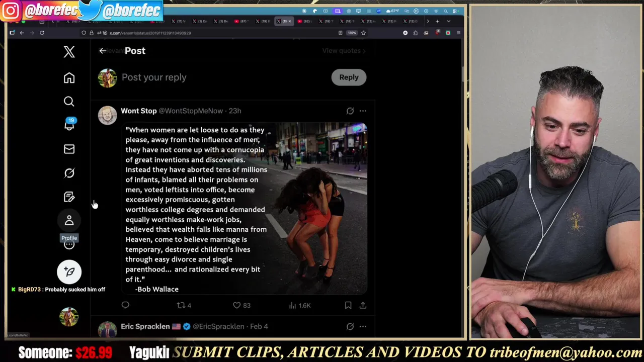This screenshot has height=362, width=644.
Task: Open the Messages envelope icon
Action: [69, 149]
